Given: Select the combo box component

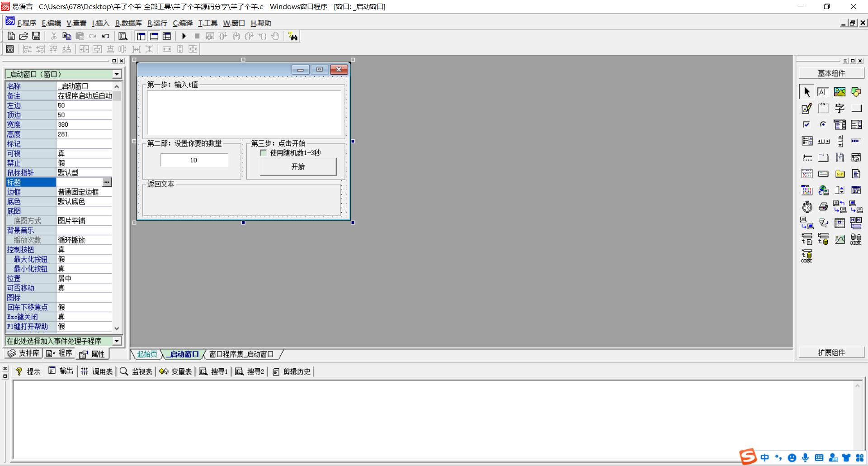Looking at the screenshot, I should coord(840,124).
